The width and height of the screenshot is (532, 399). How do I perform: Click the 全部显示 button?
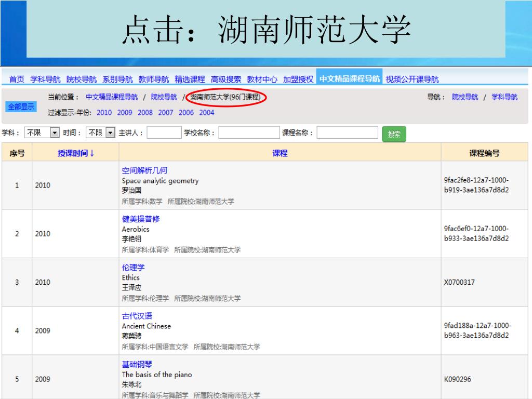point(21,107)
